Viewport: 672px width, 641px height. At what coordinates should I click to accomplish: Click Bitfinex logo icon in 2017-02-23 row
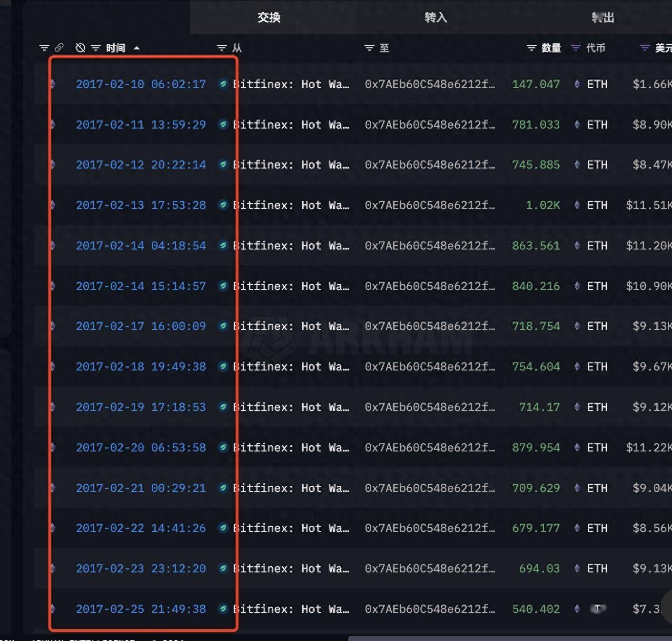tap(223, 569)
